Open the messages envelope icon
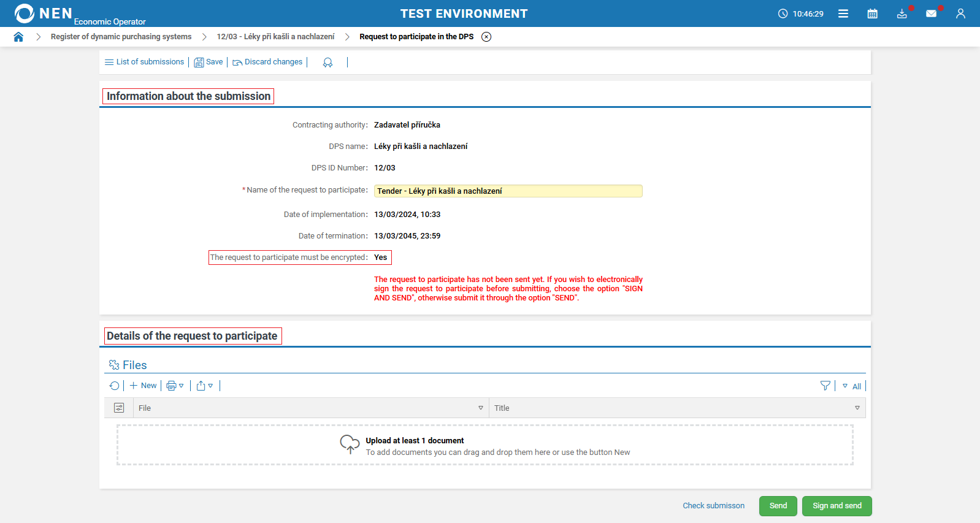Image resolution: width=980 pixels, height=523 pixels. (931, 13)
